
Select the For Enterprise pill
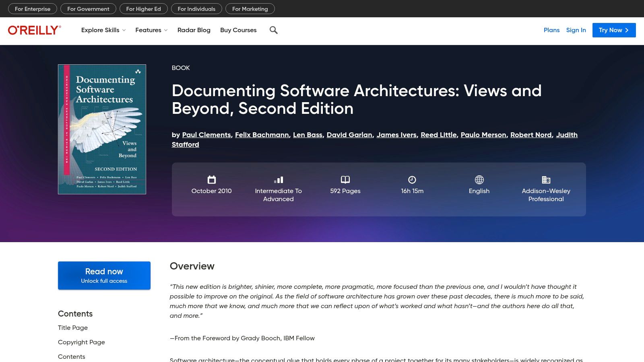[33, 9]
